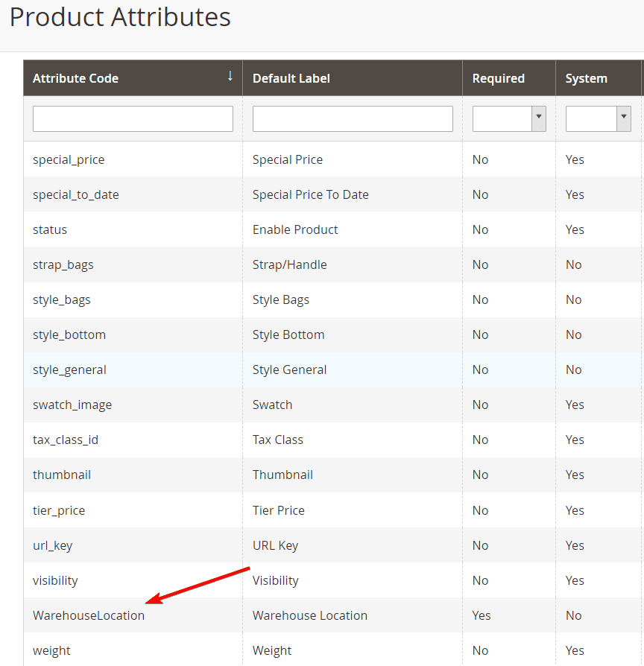Open the special_price attribute
Image resolution: width=644 pixels, height=666 pixels.
click(x=68, y=159)
